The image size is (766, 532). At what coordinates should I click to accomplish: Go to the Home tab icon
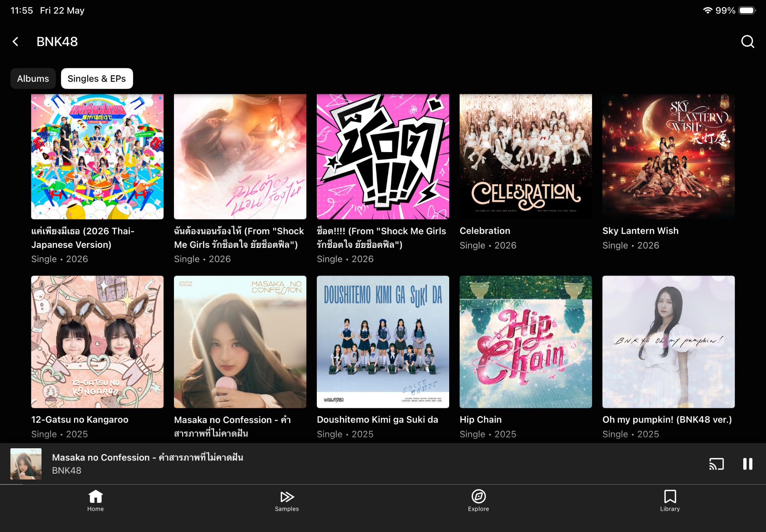tap(95, 496)
